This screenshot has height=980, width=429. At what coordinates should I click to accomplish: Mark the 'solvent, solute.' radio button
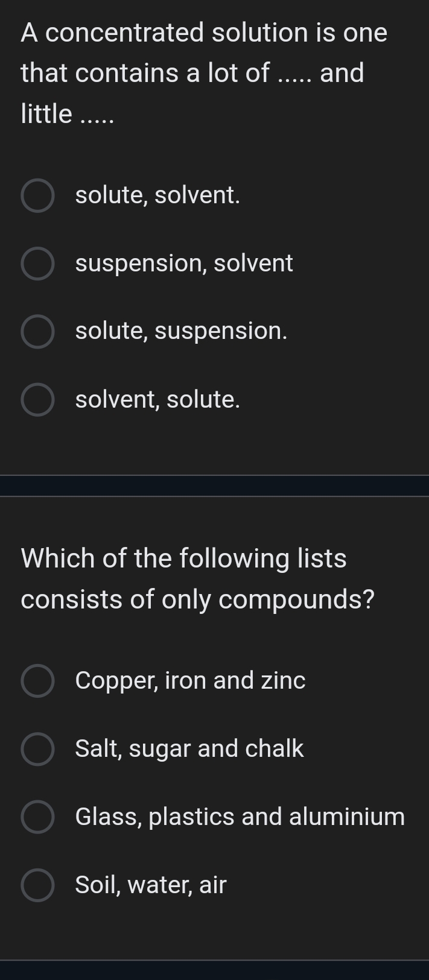(x=37, y=399)
